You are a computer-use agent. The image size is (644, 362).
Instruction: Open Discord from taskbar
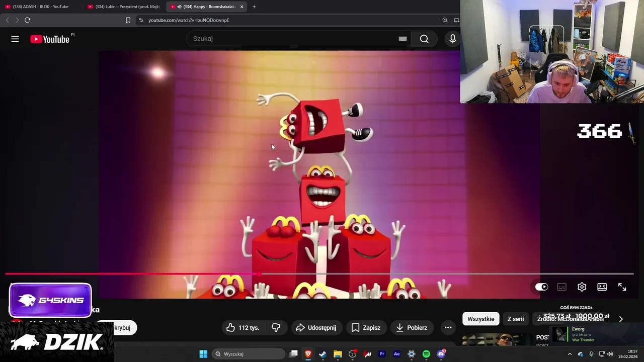(x=441, y=354)
